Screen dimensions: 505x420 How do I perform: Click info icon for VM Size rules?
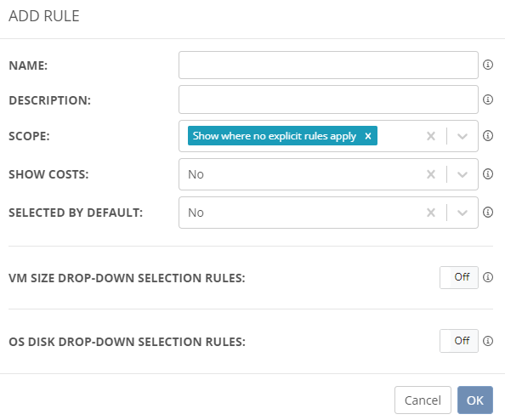(488, 277)
